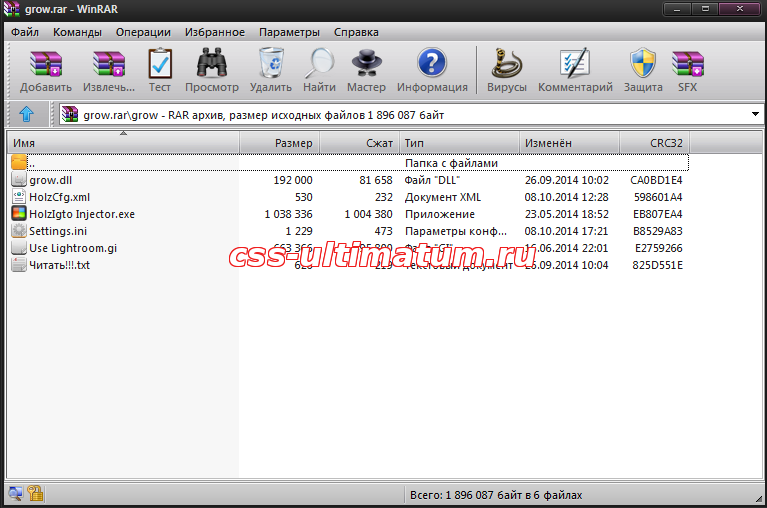Convert archive using SFX icon
Viewport: 767px width, 508px height.
click(x=687, y=64)
